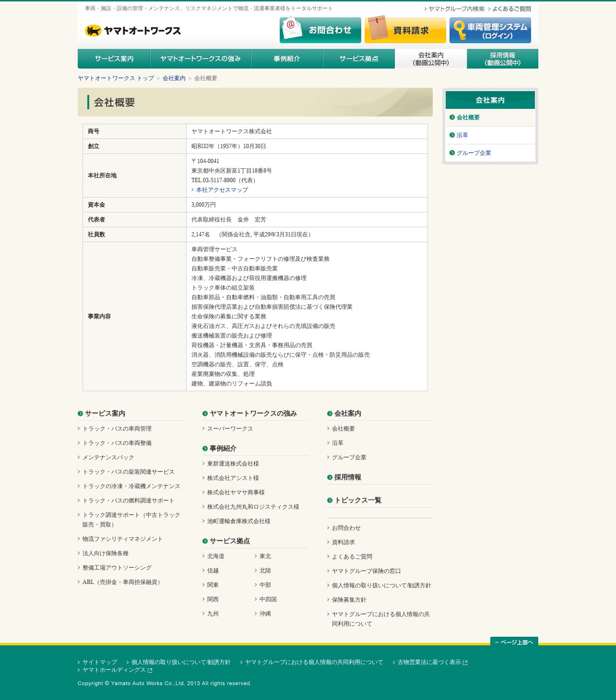Open footer link スーパーワークス
This screenshot has height=700, width=616.
(230, 429)
